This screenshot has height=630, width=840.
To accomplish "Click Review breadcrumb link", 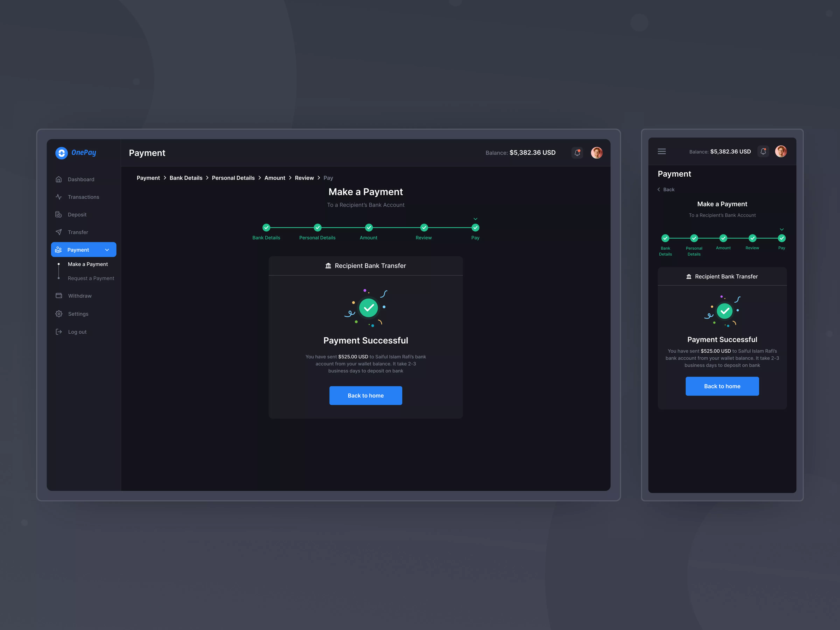I will click(x=304, y=178).
